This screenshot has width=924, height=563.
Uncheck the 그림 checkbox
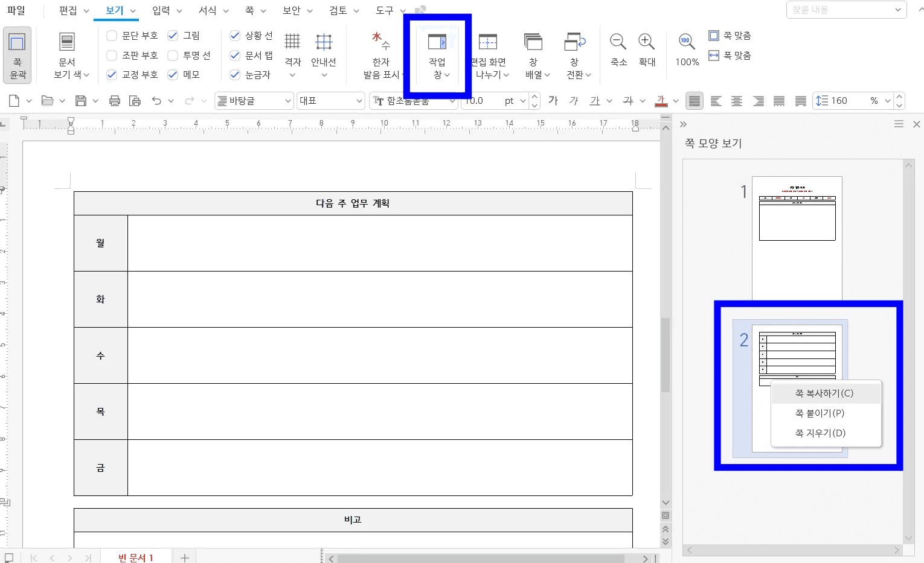(173, 36)
